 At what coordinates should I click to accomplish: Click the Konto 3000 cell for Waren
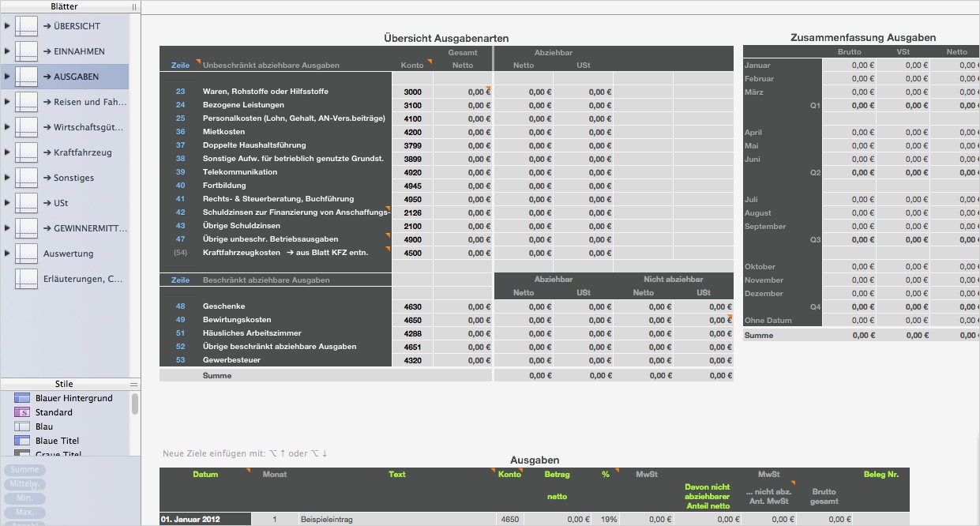(412, 92)
